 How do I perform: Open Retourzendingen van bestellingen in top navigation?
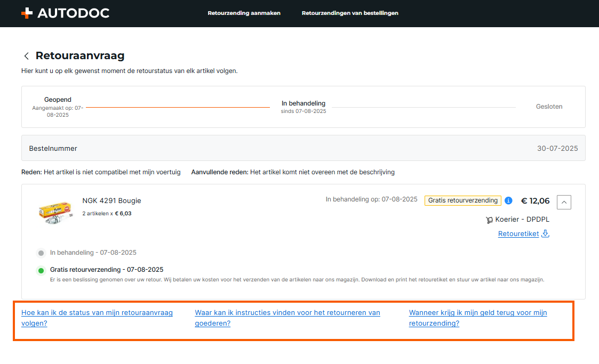click(x=350, y=13)
